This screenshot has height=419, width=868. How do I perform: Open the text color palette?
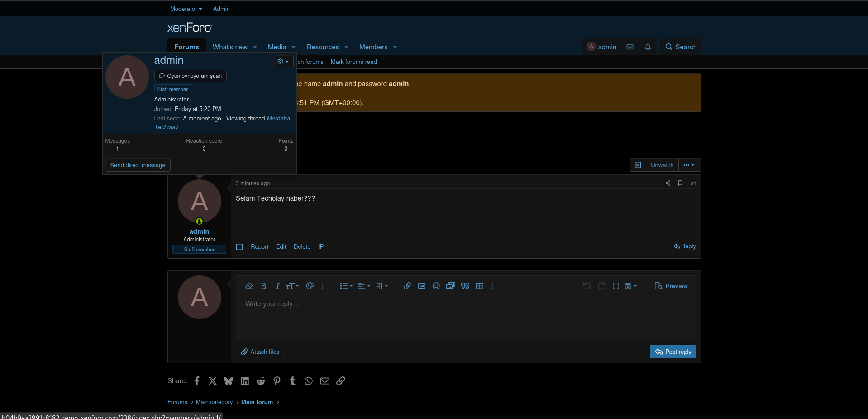tap(310, 286)
